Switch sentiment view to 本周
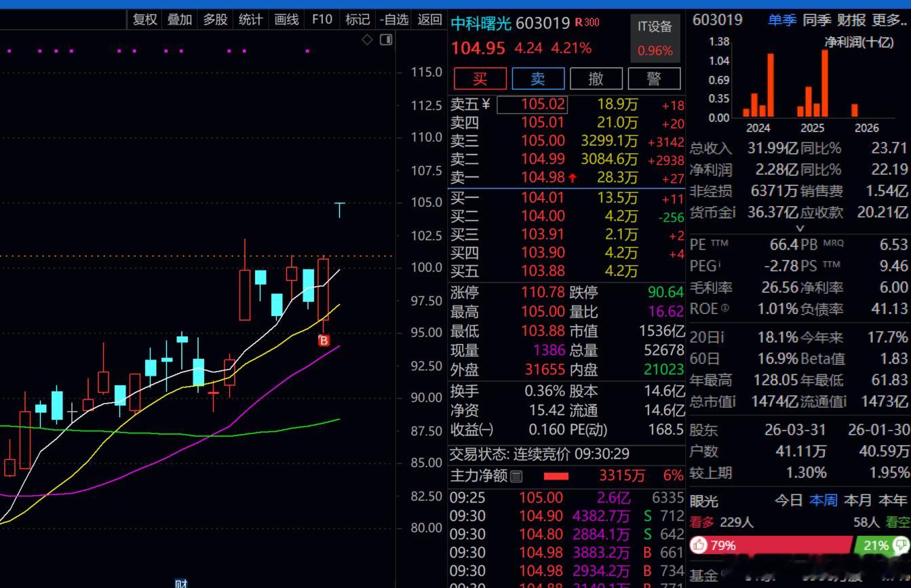911x588 pixels. tap(823, 501)
